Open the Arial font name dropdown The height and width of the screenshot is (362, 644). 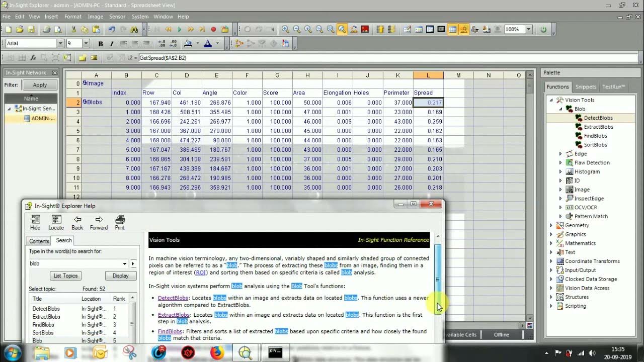tap(60, 44)
